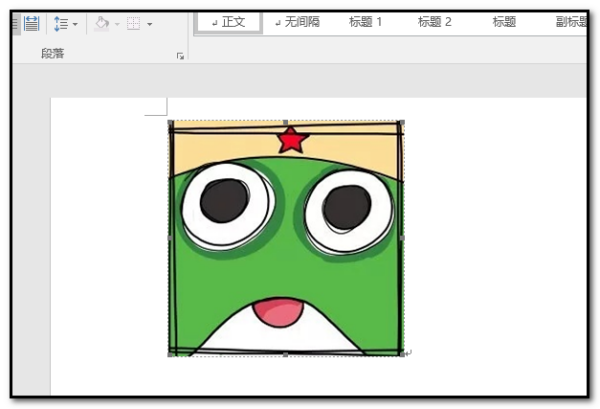The width and height of the screenshot is (600, 409).
Task: Click the left-middle image resize handle
Action: coord(170,238)
